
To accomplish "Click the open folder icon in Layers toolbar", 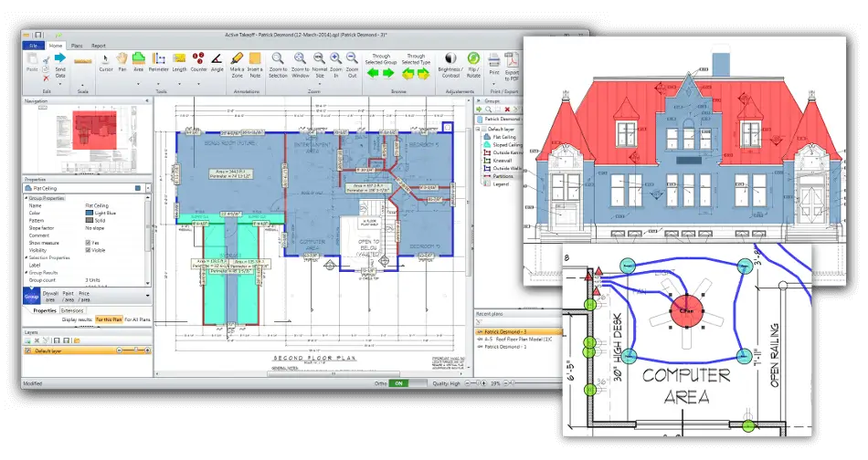I will tap(77, 340).
